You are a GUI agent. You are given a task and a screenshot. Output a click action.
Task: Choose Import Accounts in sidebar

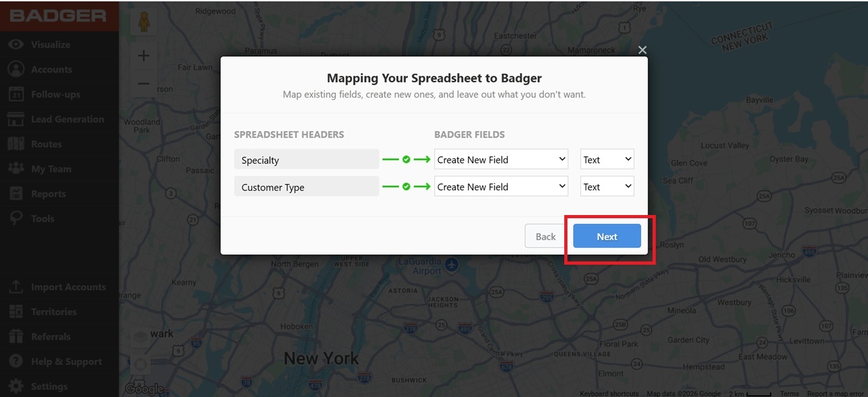point(69,287)
